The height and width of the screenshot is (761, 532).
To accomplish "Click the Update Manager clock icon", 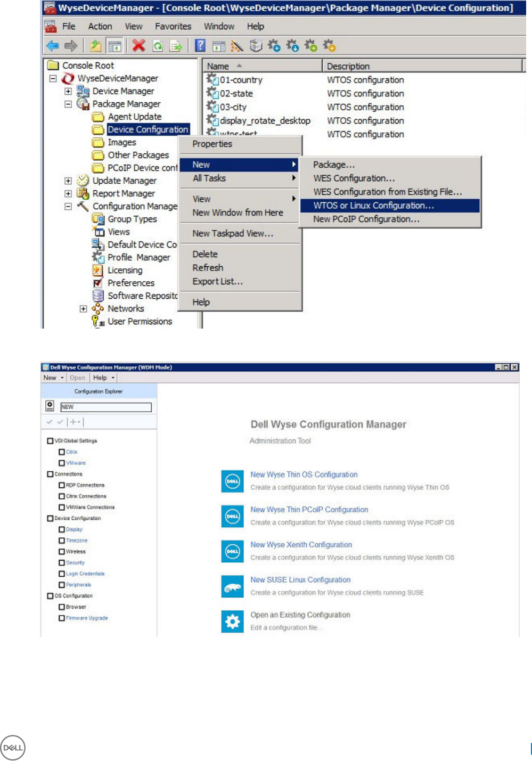I will tap(83, 181).
